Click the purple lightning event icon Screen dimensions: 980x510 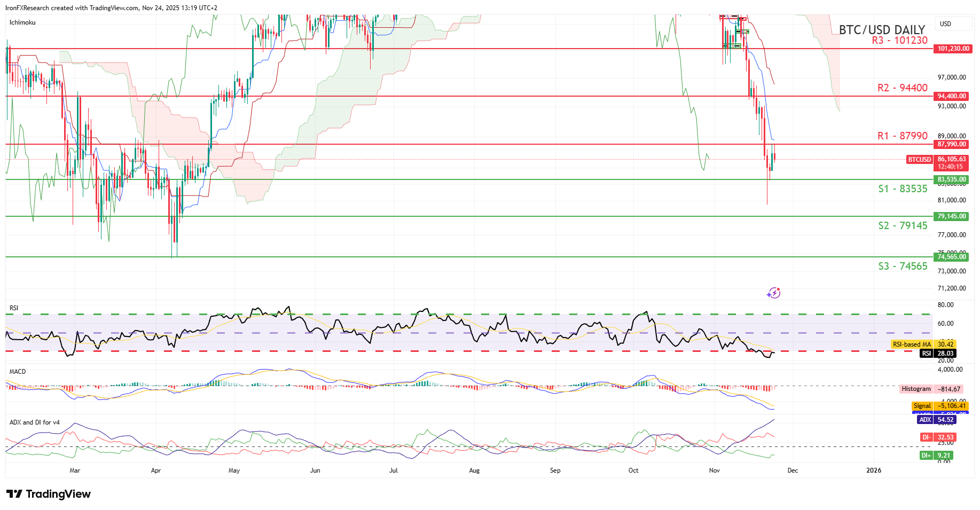click(773, 293)
